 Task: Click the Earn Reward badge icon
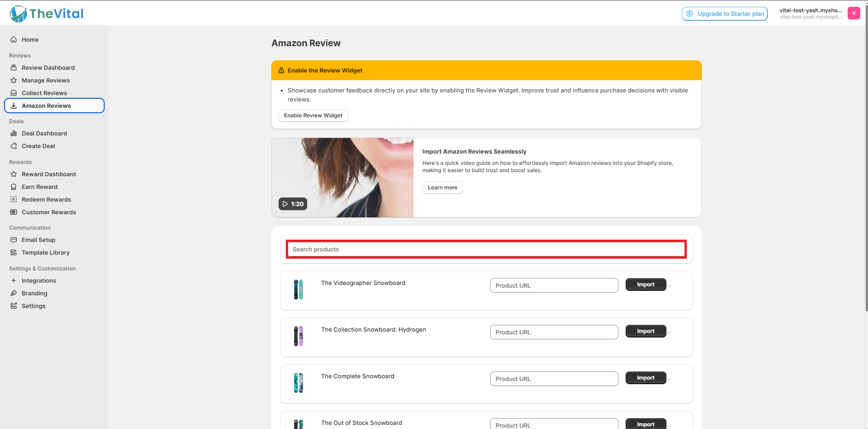[x=14, y=187]
